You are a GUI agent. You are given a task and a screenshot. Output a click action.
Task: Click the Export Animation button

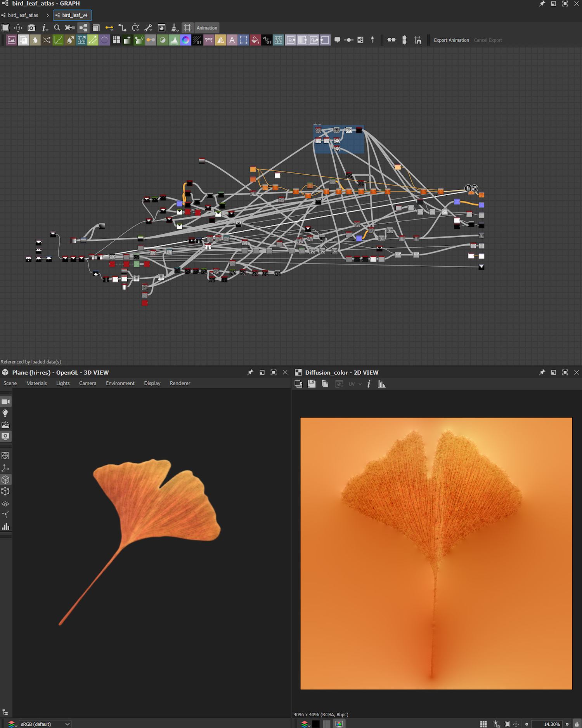coord(451,40)
